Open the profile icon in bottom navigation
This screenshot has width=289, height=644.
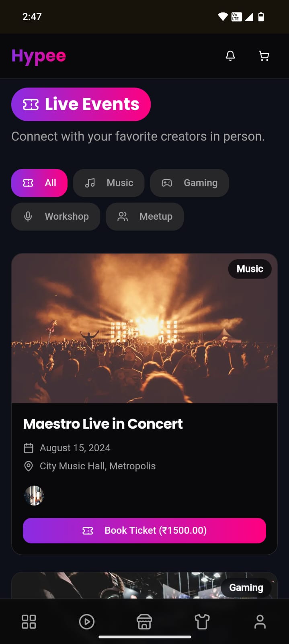click(x=260, y=621)
